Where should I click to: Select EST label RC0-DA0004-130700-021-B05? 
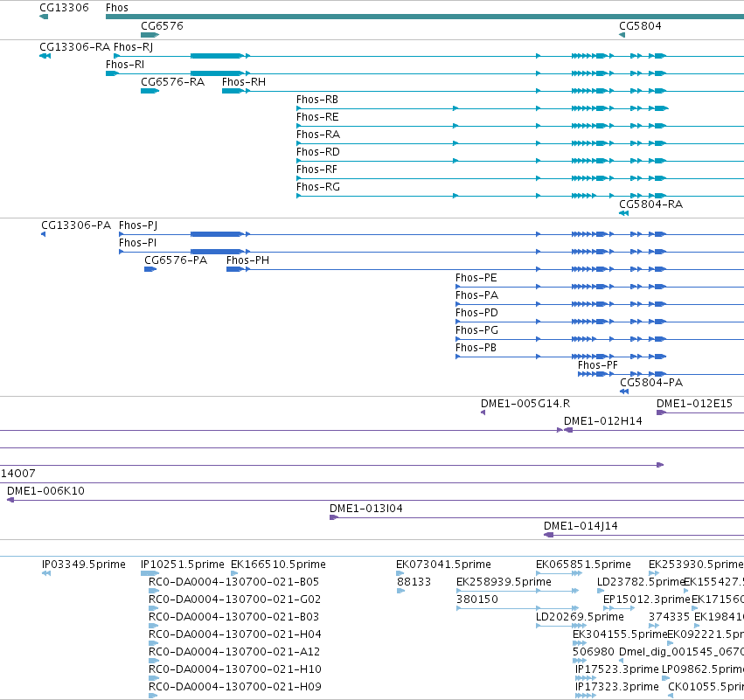[234, 582]
